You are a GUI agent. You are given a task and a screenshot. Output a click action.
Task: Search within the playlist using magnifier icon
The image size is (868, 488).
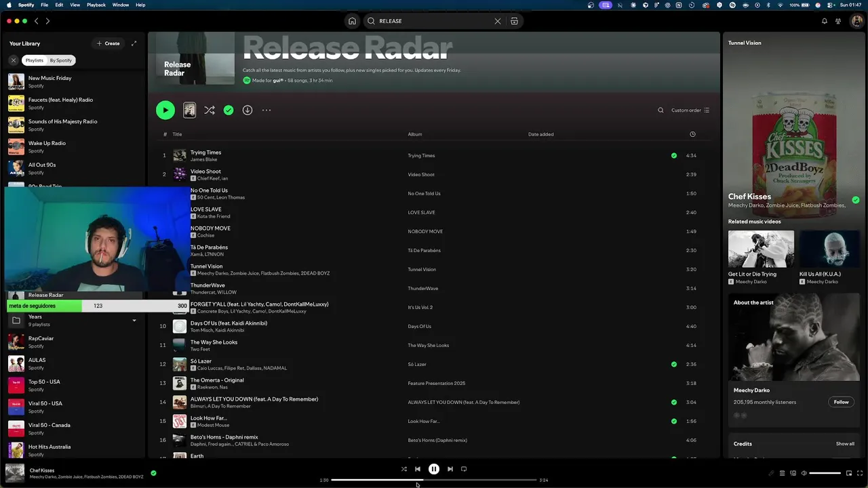click(x=660, y=110)
